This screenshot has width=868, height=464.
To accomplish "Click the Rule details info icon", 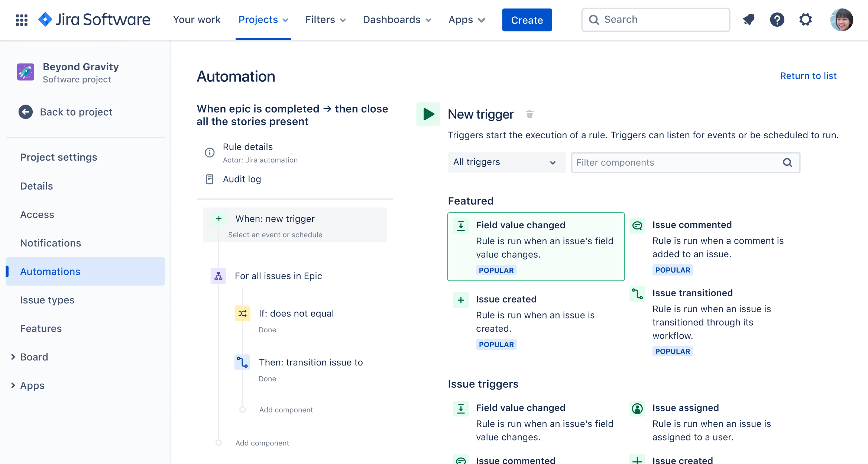I will click(x=209, y=152).
